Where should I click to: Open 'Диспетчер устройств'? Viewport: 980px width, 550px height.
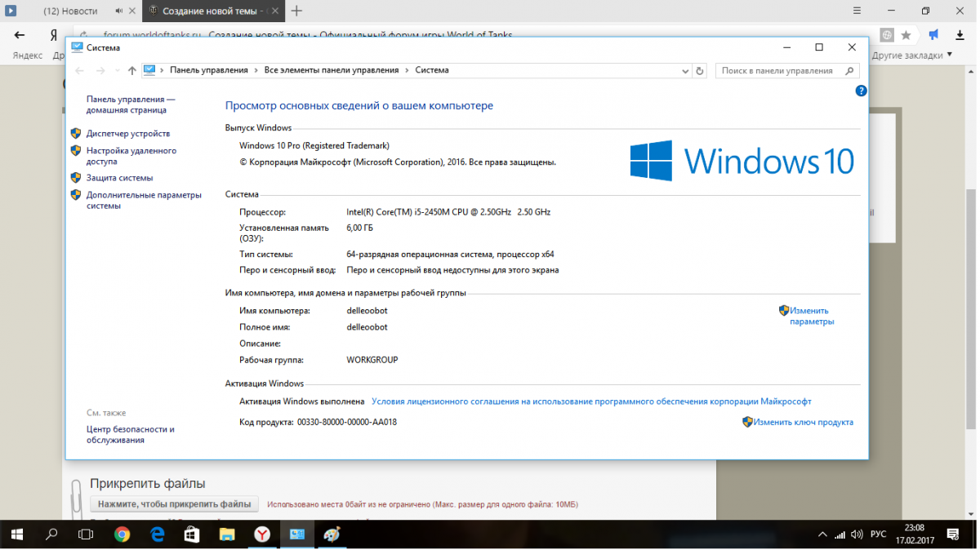tap(128, 133)
